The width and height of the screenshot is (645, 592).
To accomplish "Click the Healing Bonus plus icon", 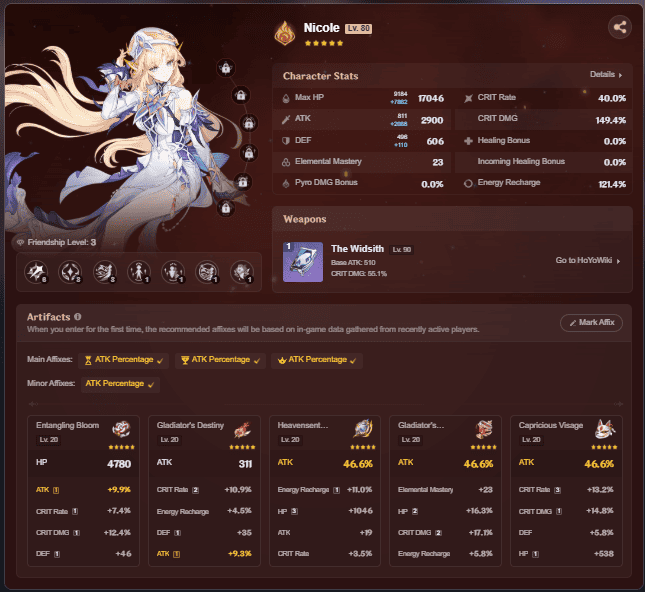I will pyautogui.click(x=468, y=141).
